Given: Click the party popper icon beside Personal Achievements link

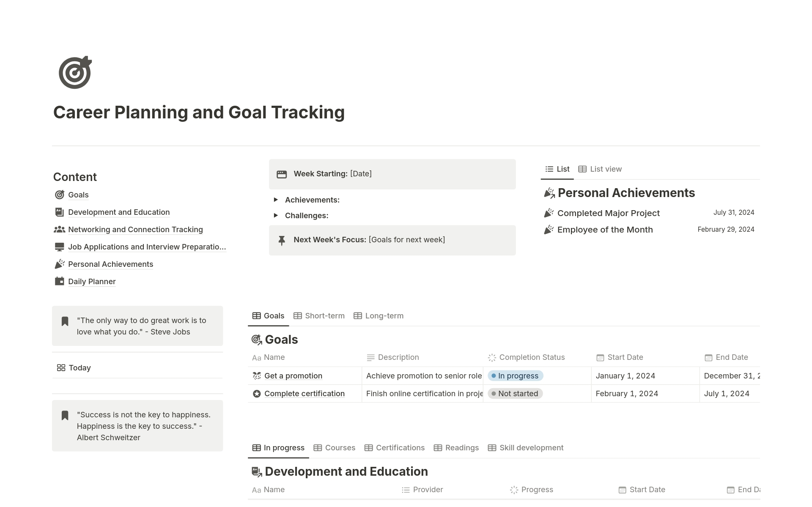Looking at the screenshot, I should click(60, 264).
